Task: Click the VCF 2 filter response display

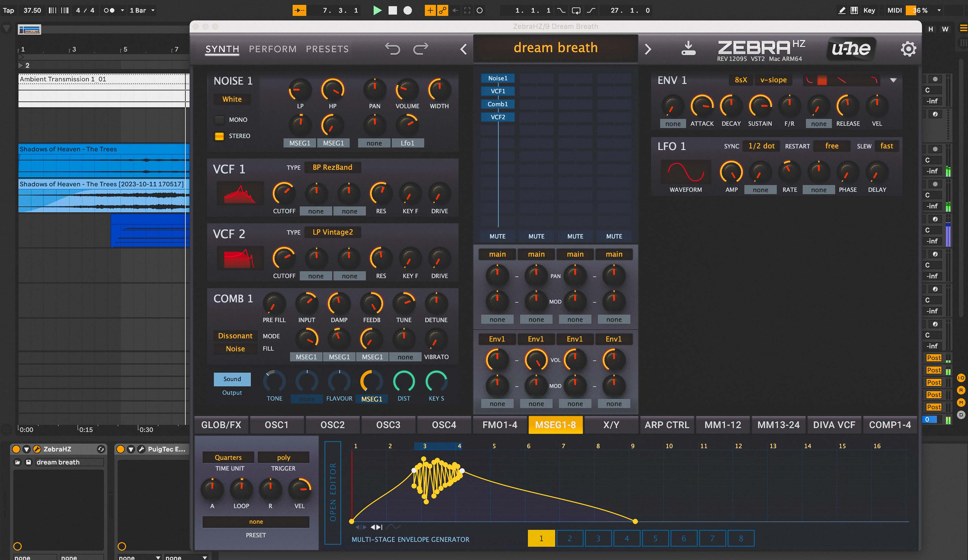Action: [240, 258]
